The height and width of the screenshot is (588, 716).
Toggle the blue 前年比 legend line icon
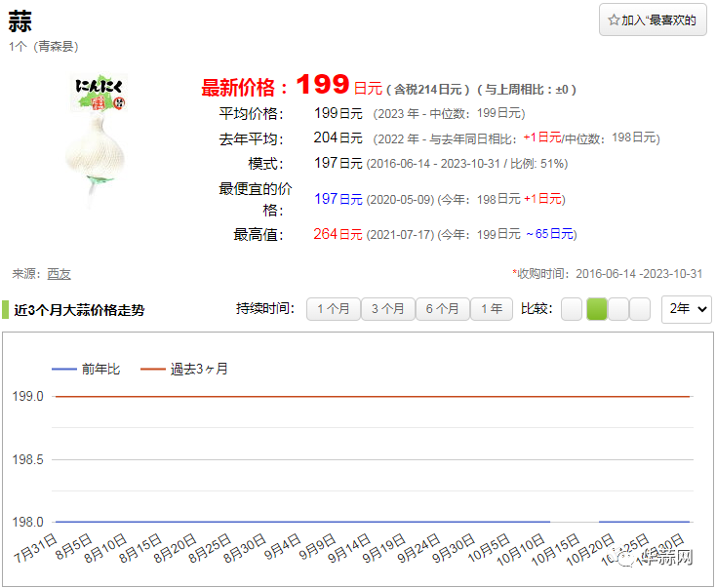63,369
